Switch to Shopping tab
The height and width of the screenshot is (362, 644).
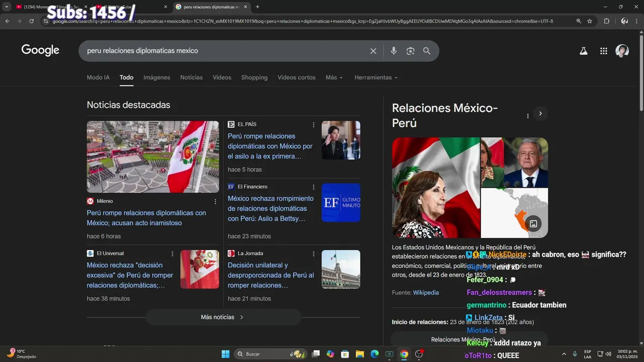(254, 77)
